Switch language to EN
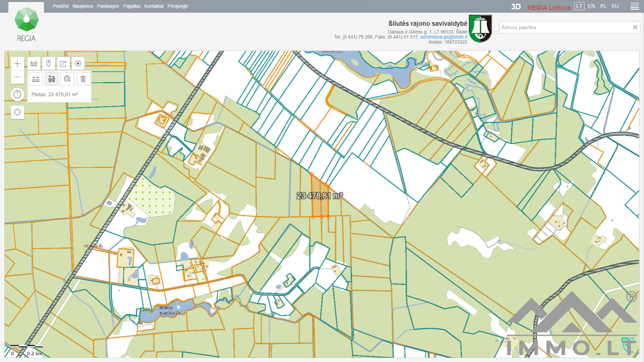644x362 pixels. 591,6
